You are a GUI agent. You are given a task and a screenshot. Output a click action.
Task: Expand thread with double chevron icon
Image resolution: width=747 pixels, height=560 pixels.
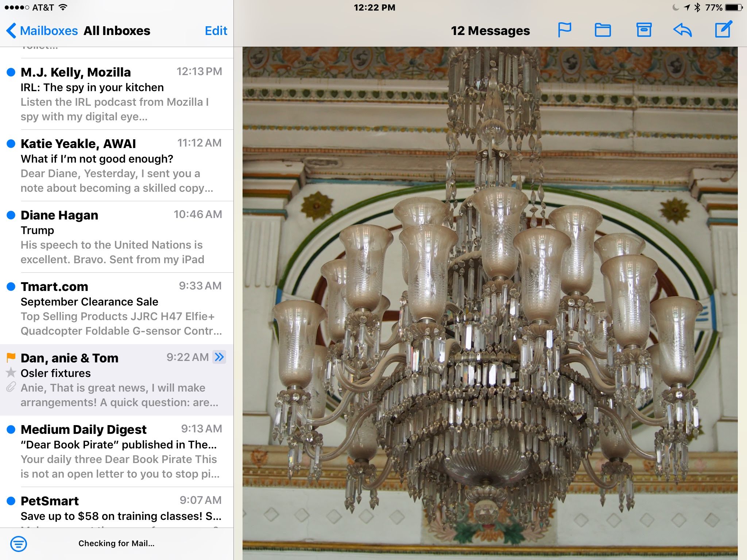point(220,357)
